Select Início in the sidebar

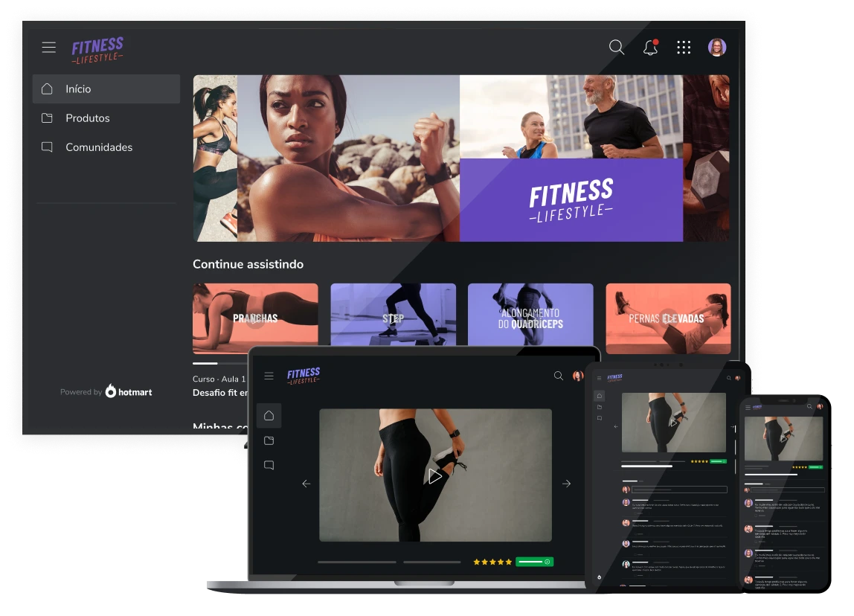tap(106, 89)
